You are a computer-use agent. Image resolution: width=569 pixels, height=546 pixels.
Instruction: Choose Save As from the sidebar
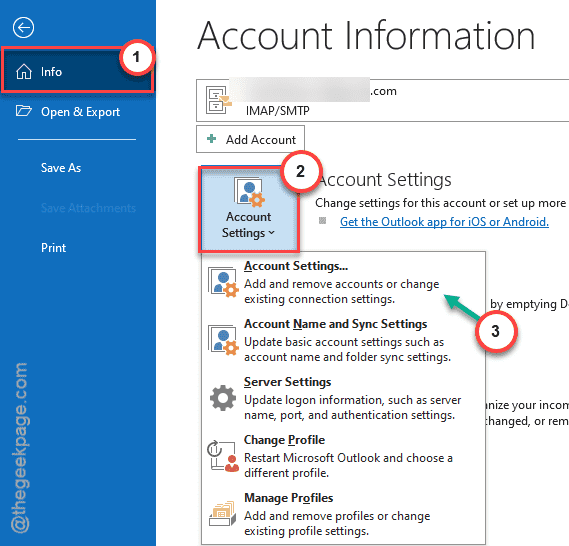click(61, 168)
